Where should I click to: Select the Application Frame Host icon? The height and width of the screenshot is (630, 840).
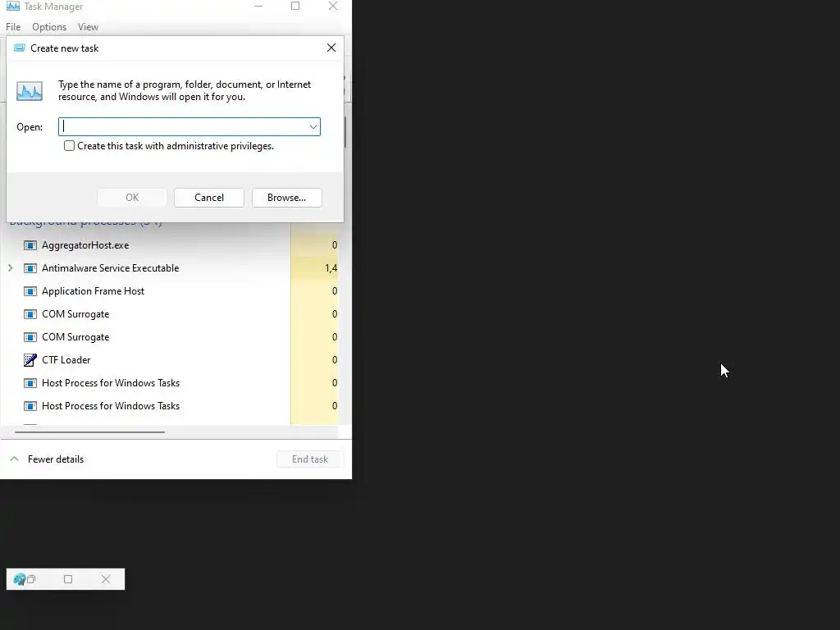[x=30, y=291]
